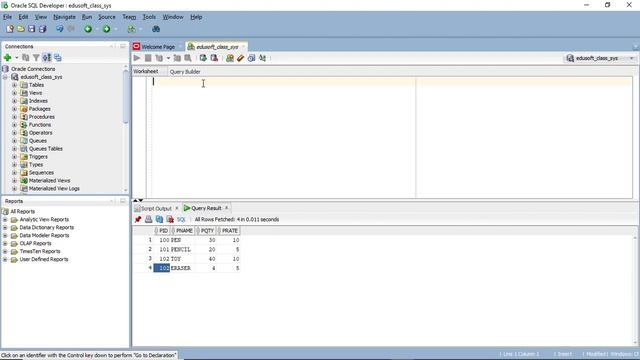The width and height of the screenshot is (640, 360).
Task: Sort by the PNAME column header
Action: coord(183,231)
